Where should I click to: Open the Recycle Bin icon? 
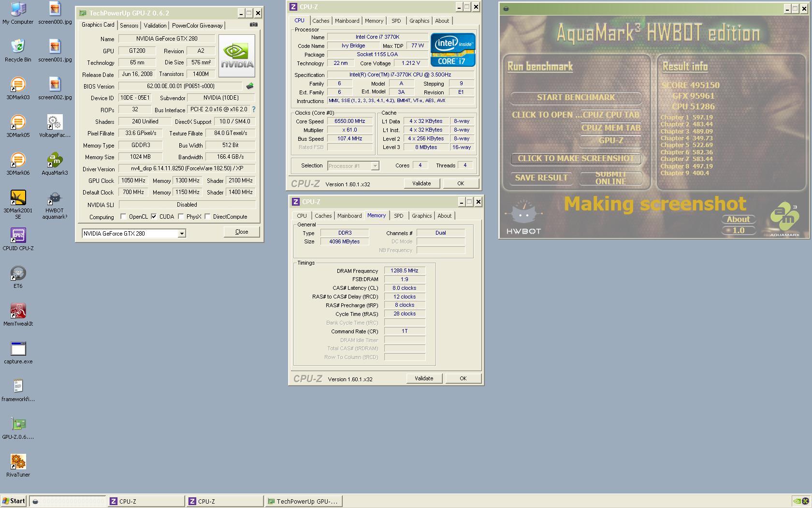point(18,51)
